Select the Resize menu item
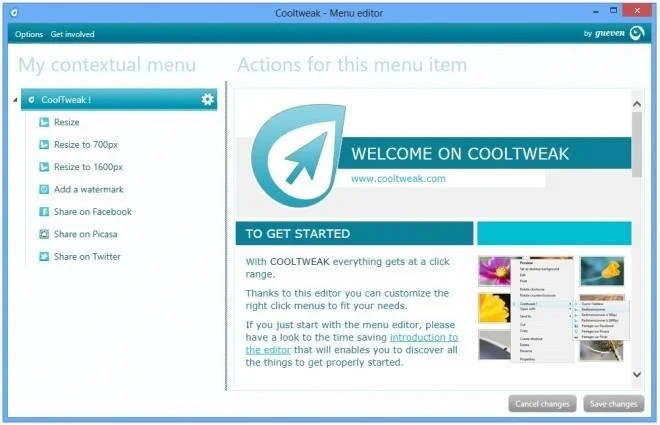 67,122
